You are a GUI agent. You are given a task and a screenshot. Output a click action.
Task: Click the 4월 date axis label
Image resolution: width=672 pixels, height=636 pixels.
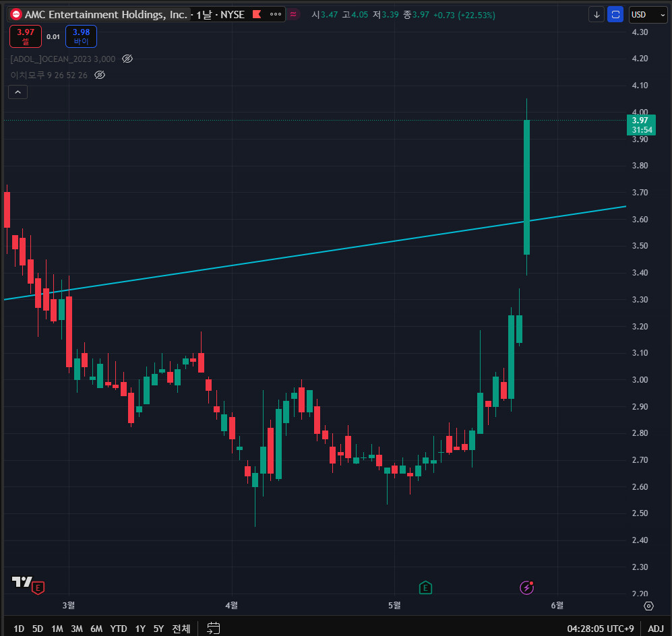[231, 605]
